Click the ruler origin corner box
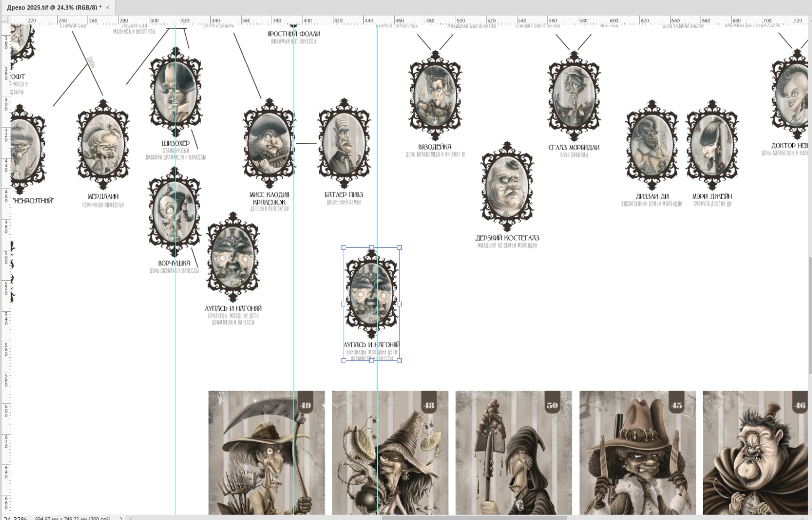Viewport: 812px width, 520px height. click(x=5, y=20)
